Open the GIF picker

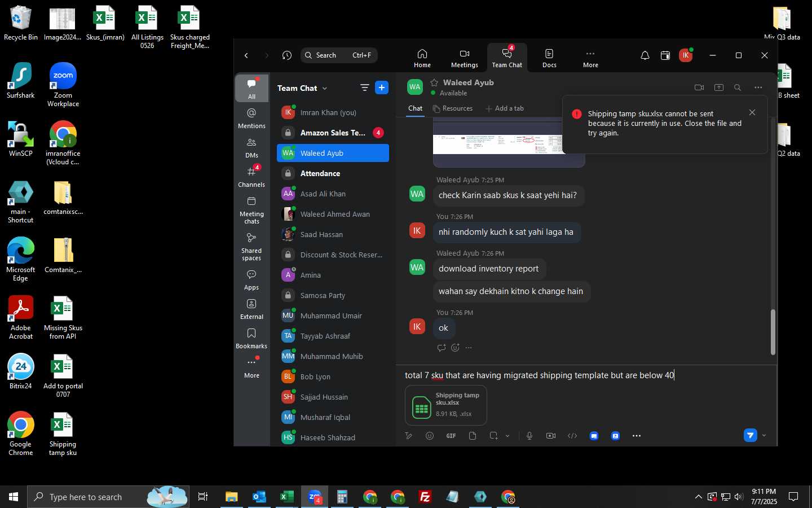(x=451, y=436)
